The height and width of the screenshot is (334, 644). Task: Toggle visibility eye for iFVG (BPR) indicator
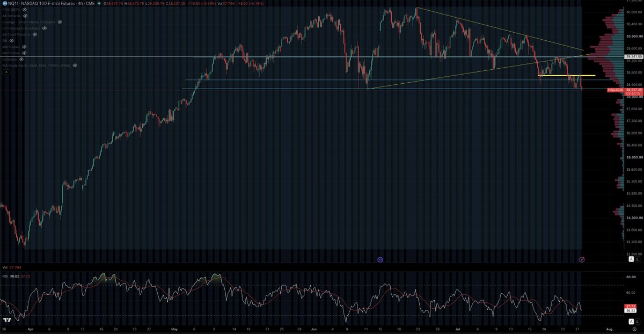tap(25, 10)
